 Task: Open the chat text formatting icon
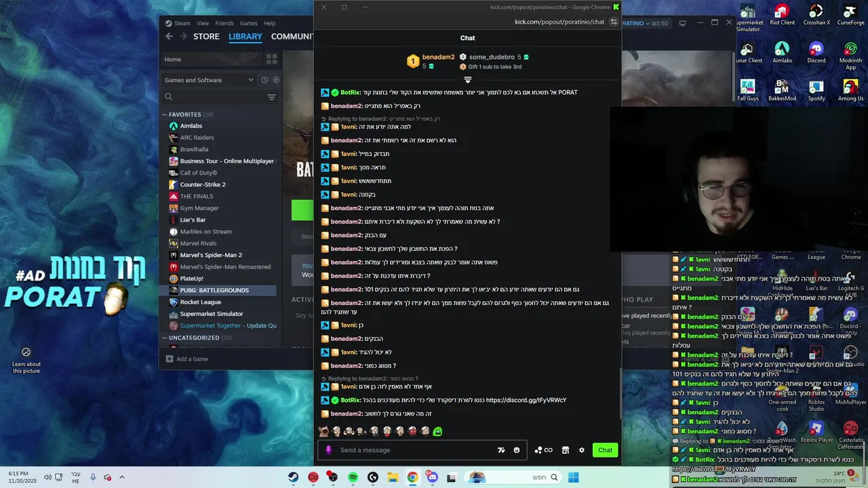pos(501,450)
